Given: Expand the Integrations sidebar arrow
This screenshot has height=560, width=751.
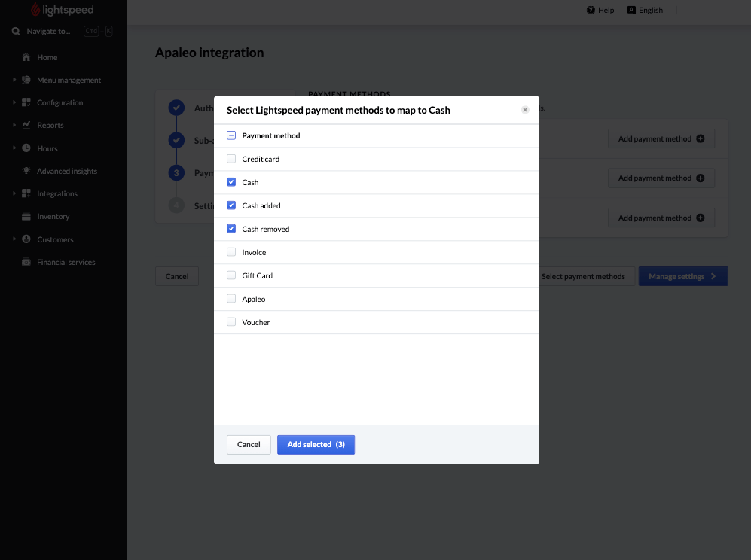Looking at the screenshot, I should 14,193.
